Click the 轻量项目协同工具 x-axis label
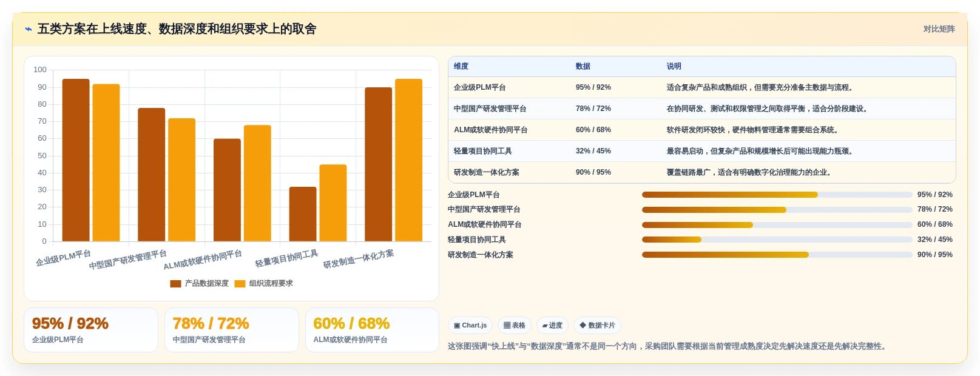 (x=286, y=259)
